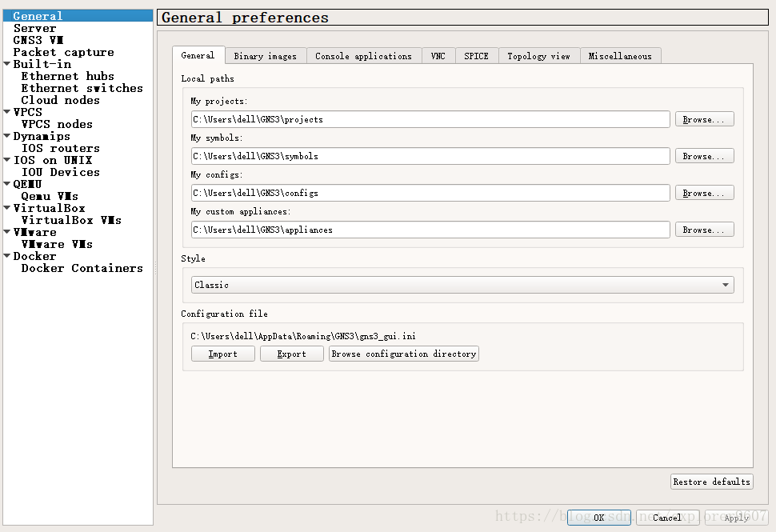Click the My projects path field
This screenshot has width=776, height=532.
(x=430, y=119)
